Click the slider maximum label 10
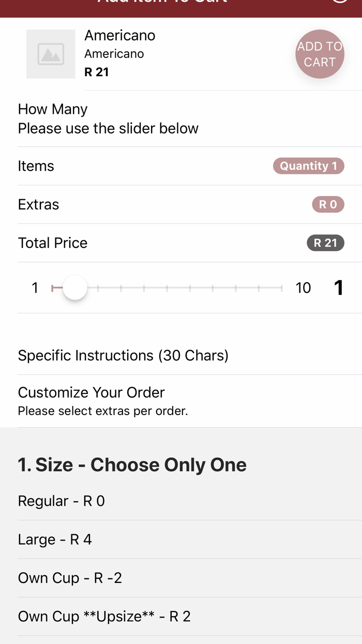The height and width of the screenshot is (644, 362). [x=303, y=288]
